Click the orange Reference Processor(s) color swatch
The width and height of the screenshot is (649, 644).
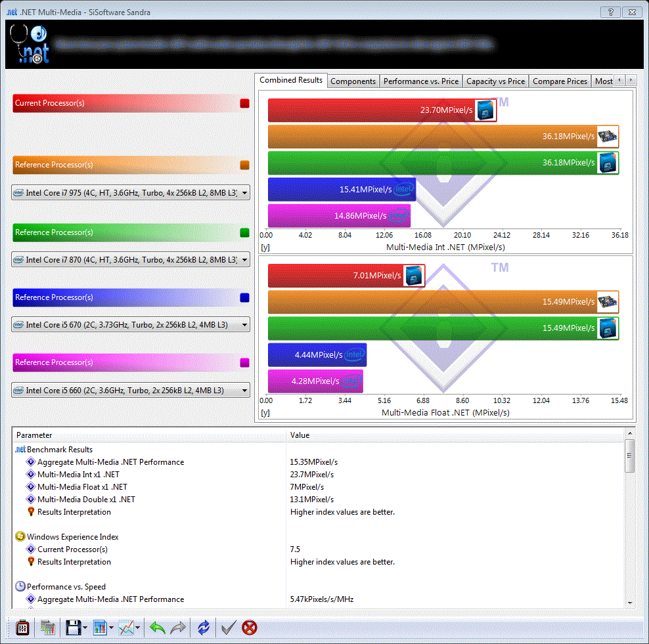point(244,165)
